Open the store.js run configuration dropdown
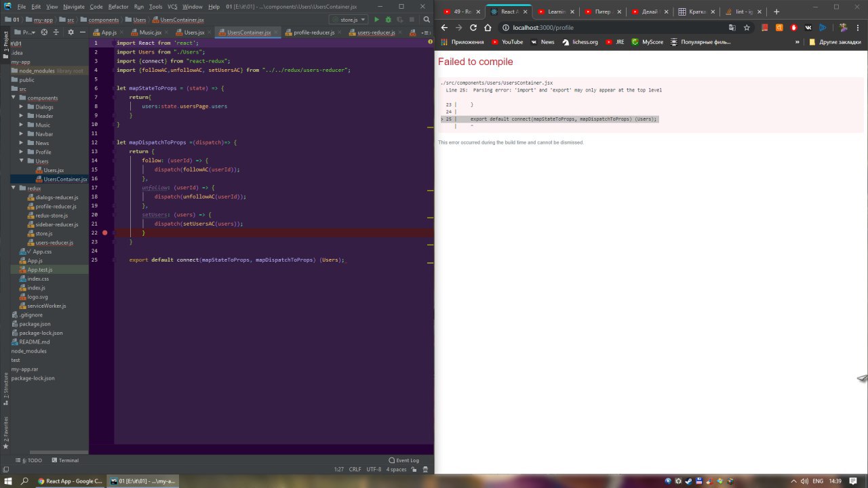This screenshot has width=868, height=488. [349, 20]
